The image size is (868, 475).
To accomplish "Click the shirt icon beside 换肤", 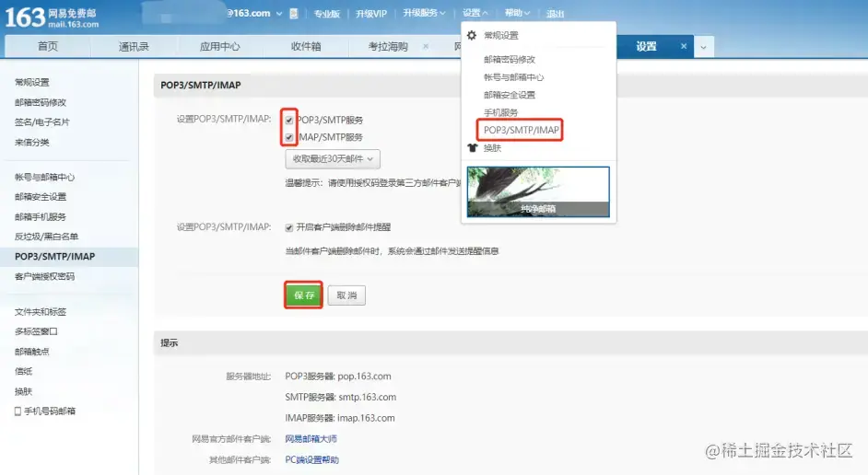I will 472,147.
